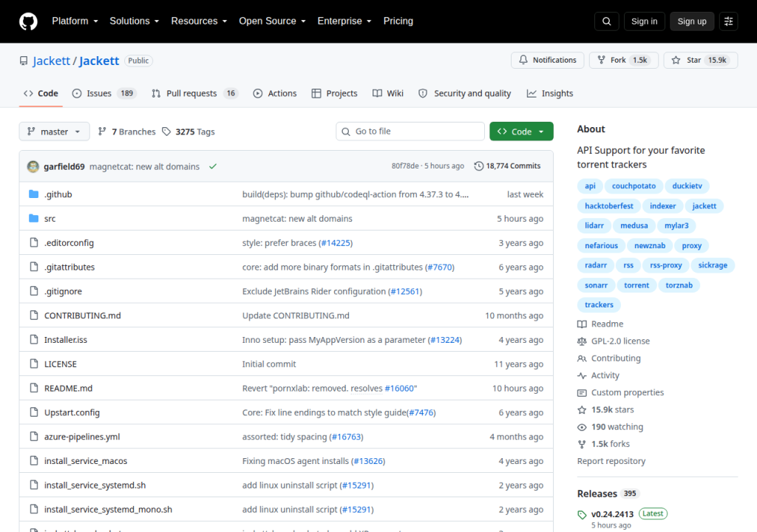The width and height of the screenshot is (757, 532).
Task: Open the Jackett owner link
Action: [x=51, y=61]
